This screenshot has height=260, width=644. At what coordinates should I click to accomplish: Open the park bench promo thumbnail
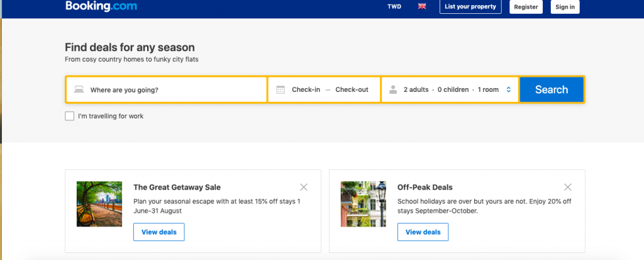click(x=99, y=204)
